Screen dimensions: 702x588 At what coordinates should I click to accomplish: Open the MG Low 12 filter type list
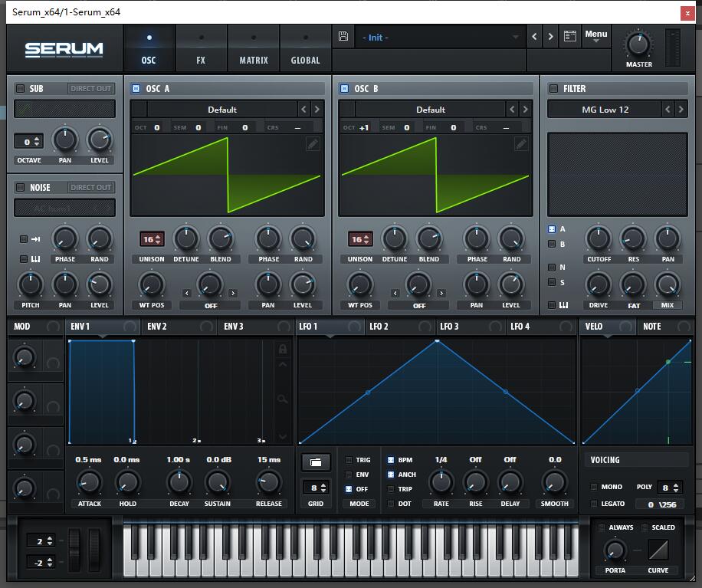tap(605, 110)
